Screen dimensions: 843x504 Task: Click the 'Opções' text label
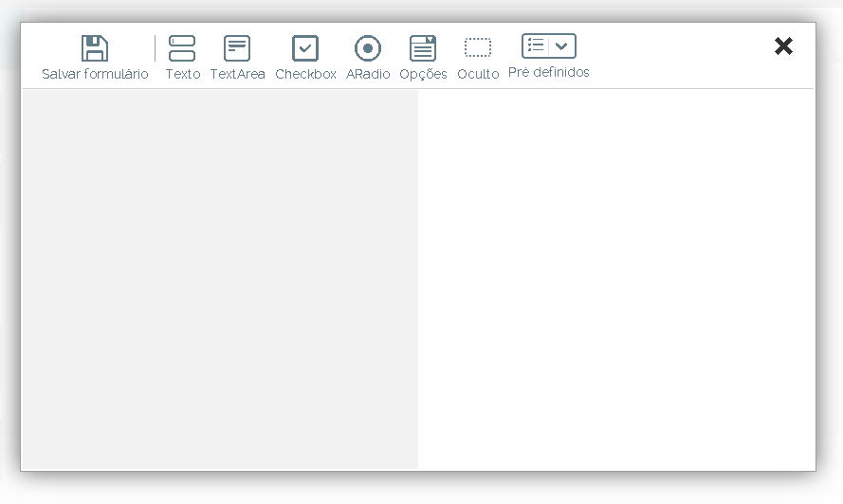[423, 74]
